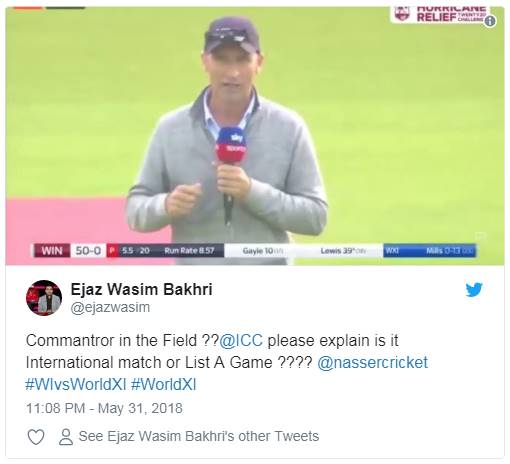Click the tweet text body
This screenshot has height=464, width=510.
click(227, 362)
